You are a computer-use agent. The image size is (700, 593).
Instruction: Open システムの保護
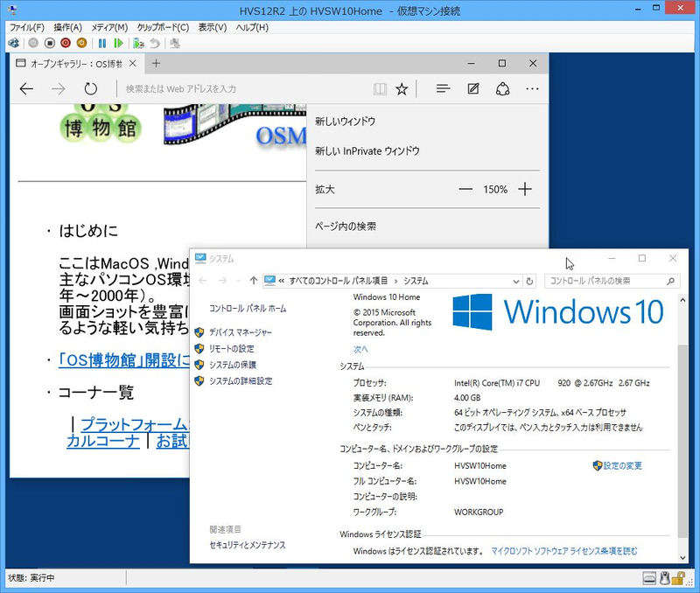233,365
